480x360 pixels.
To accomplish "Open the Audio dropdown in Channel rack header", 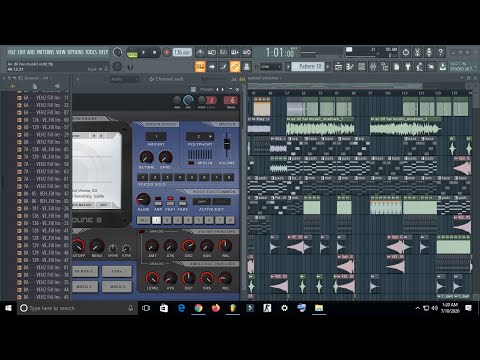I will (x=124, y=79).
